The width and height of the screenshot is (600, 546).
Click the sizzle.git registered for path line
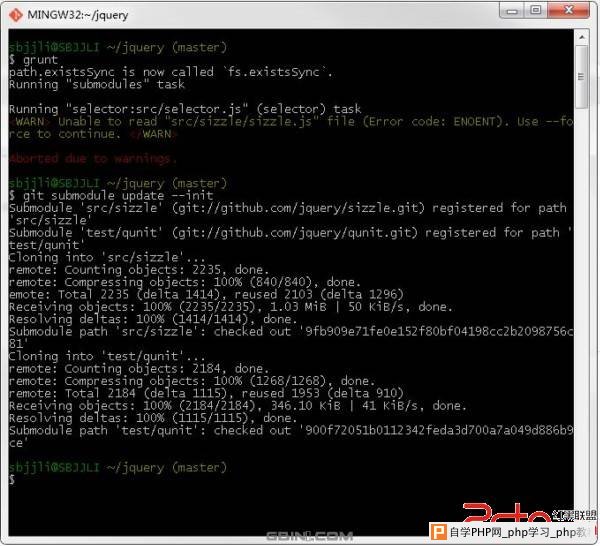tap(288, 214)
